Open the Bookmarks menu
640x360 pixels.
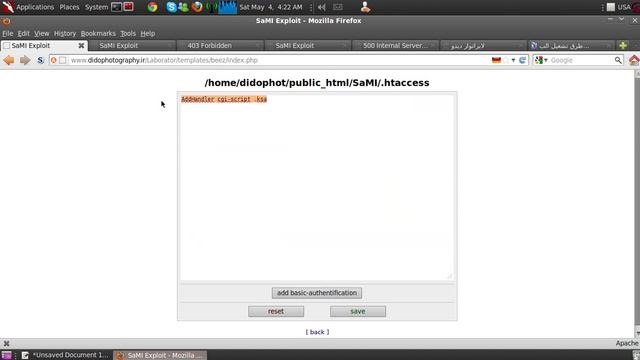click(98, 33)
